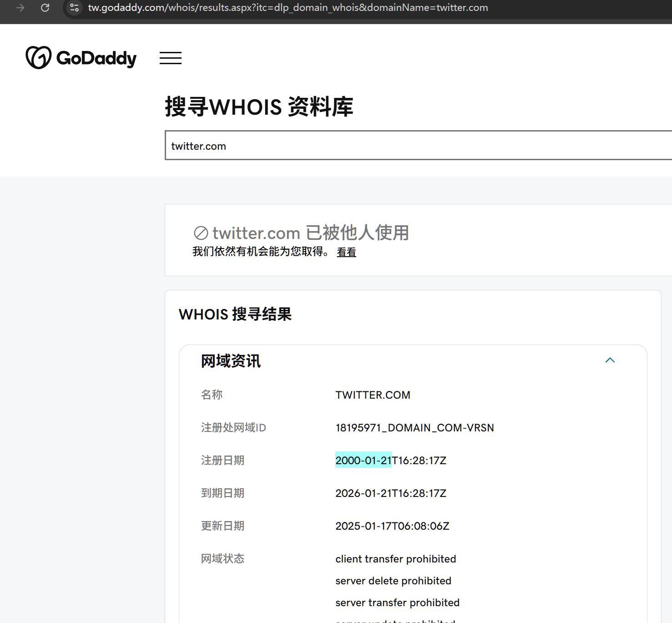
Task: Click the server transfer prohibited status
Action: coord(398,603)
